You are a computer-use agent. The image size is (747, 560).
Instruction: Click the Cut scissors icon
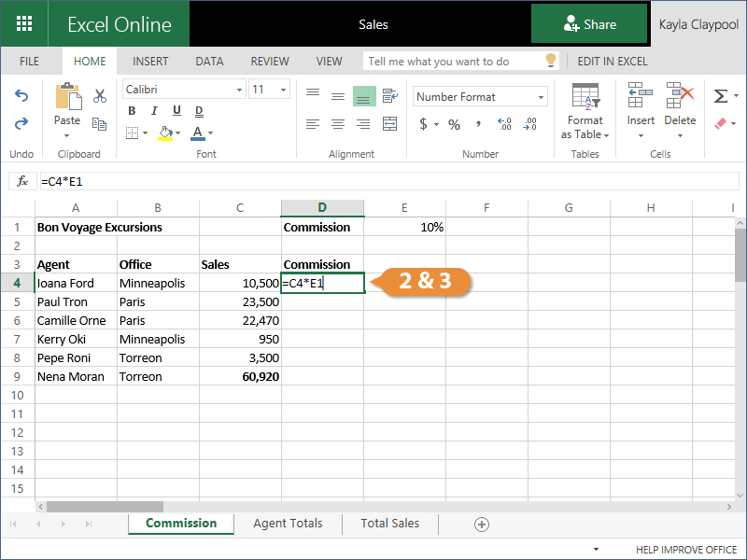100,95
